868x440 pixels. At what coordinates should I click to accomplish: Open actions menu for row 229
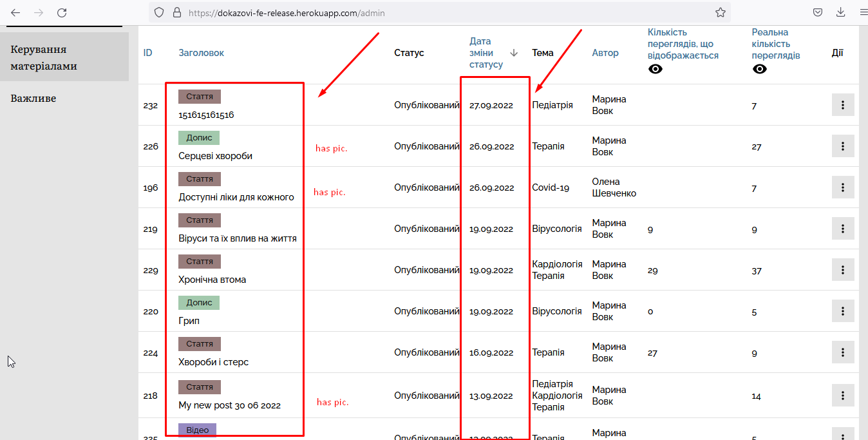pyautogui.click(x=843, y=270)
